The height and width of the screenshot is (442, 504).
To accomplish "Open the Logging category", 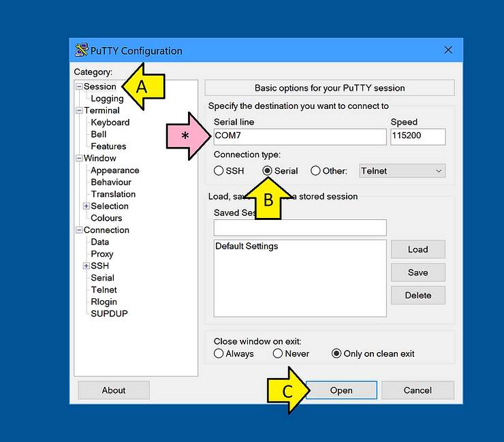I will coord(107,99).
